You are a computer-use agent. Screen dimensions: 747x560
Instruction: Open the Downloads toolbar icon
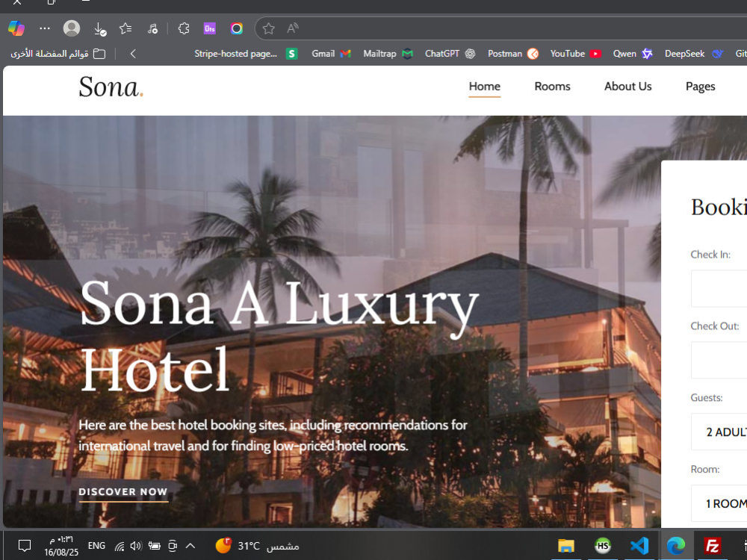99,29
